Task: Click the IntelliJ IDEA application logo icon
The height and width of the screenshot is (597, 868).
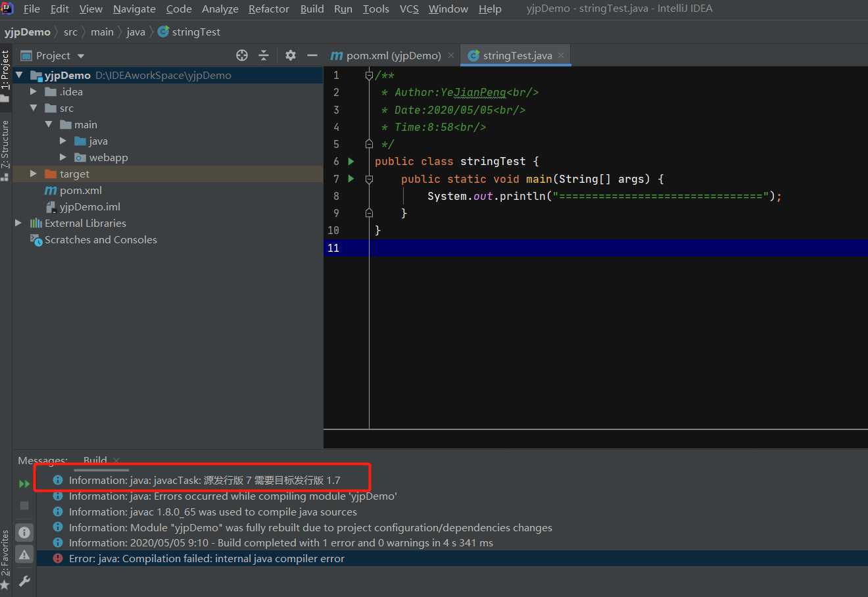Action: point(7,9)
